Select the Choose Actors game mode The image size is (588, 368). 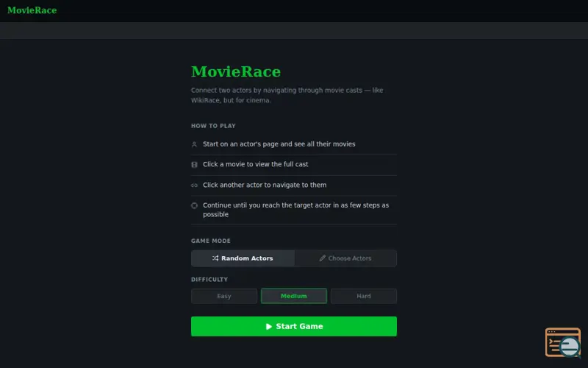pos(345,258)
